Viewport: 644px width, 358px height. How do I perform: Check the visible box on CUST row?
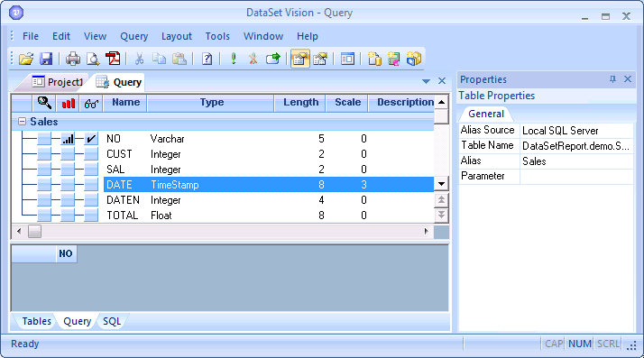91,154
